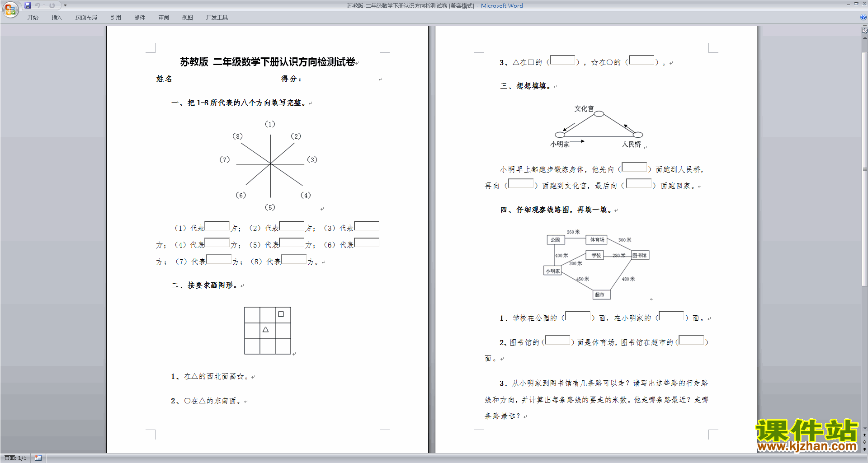Click the answer box after 他先向

coord(634,167)
